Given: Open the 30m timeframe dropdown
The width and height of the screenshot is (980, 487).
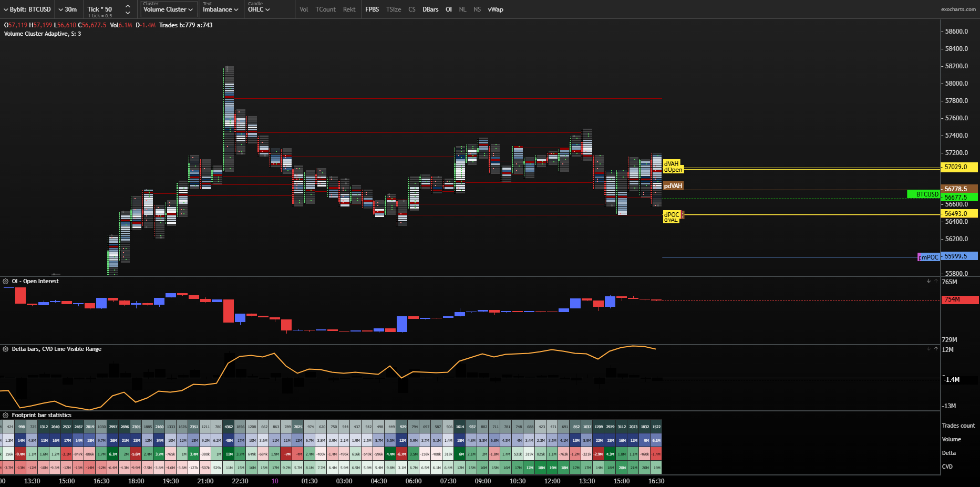Looking at the screenshot, I should tap(67, 9).
